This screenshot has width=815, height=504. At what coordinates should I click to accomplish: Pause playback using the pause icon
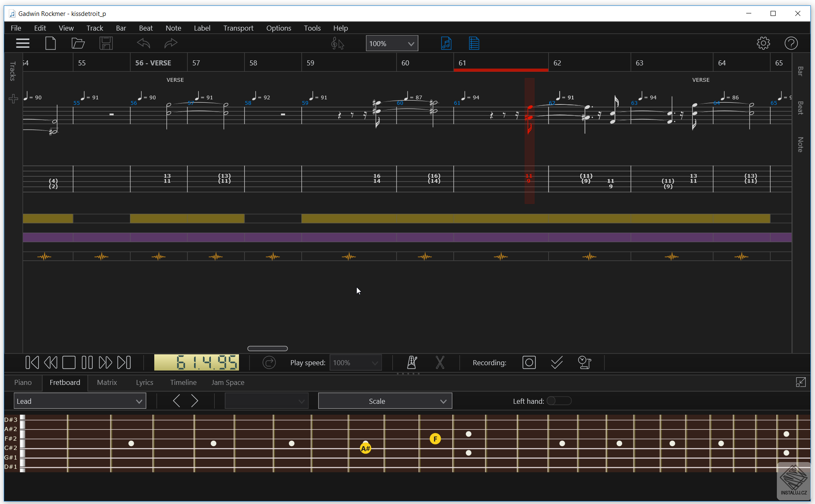[87, 362]
